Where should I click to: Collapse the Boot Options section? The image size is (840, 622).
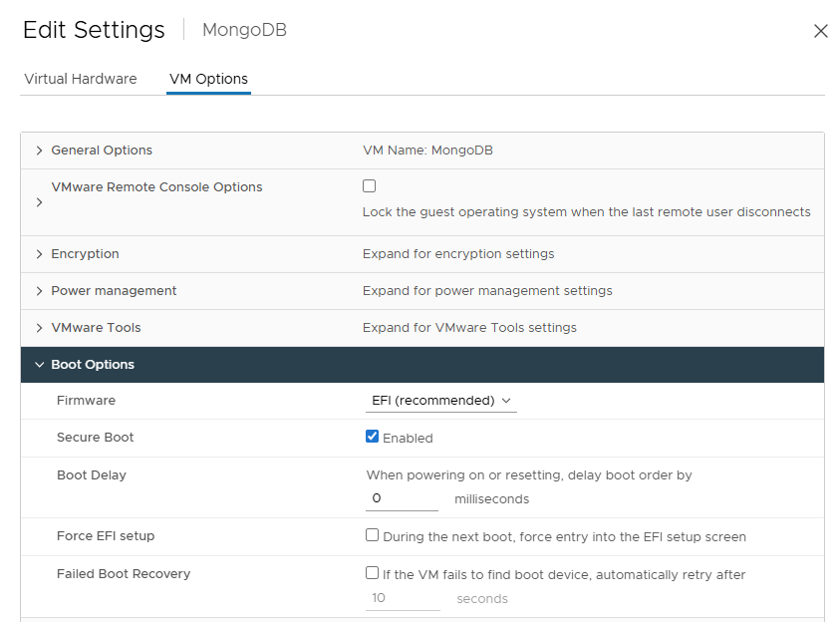click(x=39, y=365)
